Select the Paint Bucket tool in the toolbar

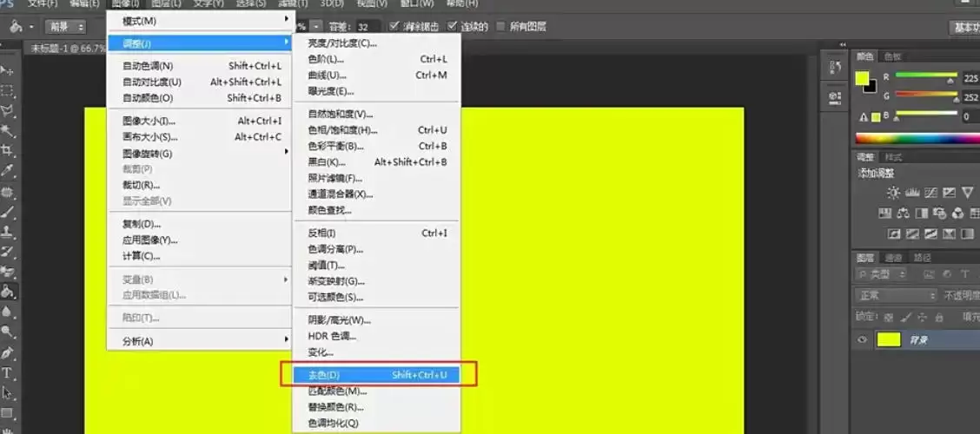(x=8, y=291)
